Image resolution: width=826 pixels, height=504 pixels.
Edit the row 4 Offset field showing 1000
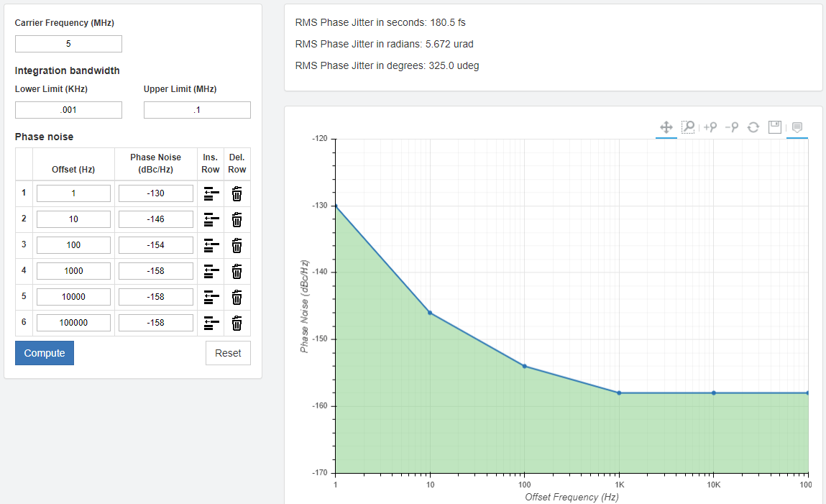(73, 271)
